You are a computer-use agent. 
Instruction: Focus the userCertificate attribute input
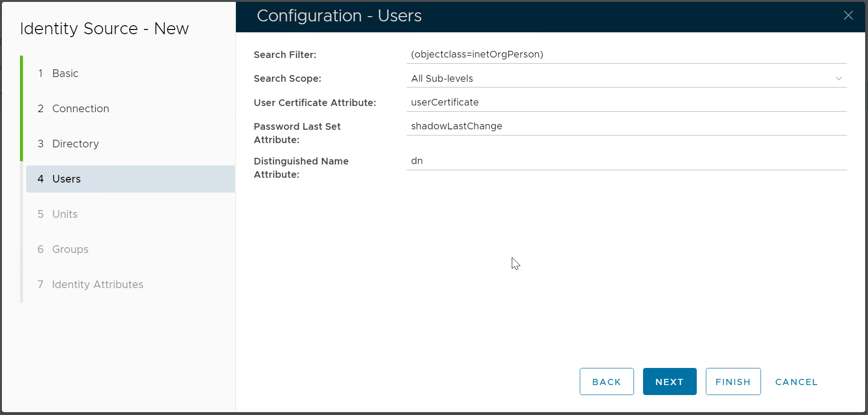point(626,102)
